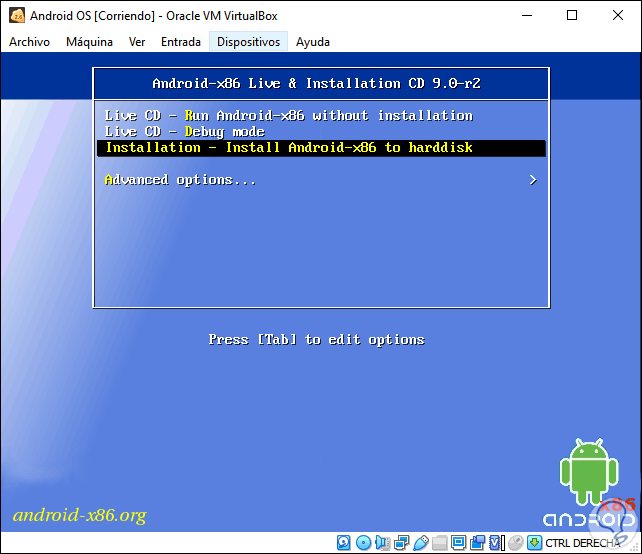Click the hard disk activity icon
Viewport: 642px width, 554px height.
point(344,543)
